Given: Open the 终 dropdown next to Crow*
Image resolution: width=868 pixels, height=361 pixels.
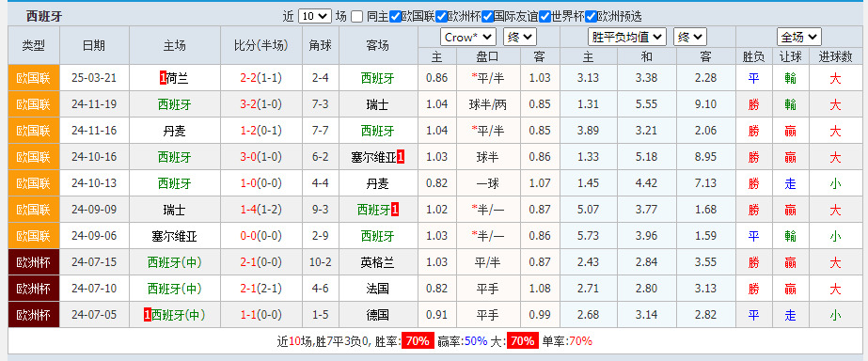Looking at the screenshot, I should click(520, 37).
